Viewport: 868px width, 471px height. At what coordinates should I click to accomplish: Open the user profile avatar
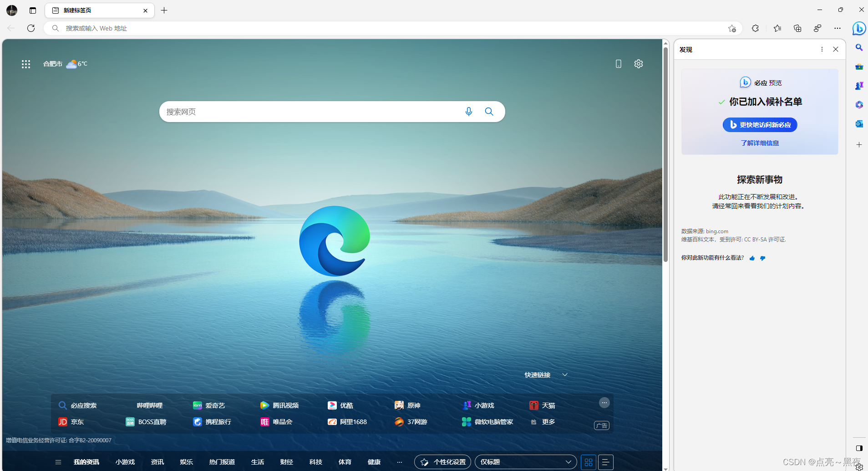(12, 10)
